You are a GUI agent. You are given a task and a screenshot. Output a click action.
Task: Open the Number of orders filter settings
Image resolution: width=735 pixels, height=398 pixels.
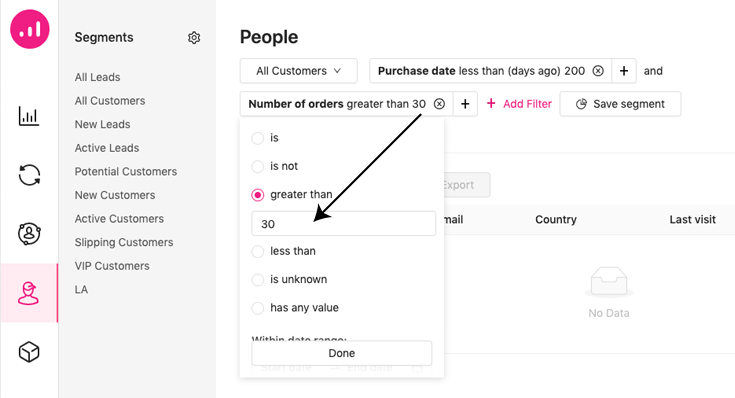click(x=337, y=104)
